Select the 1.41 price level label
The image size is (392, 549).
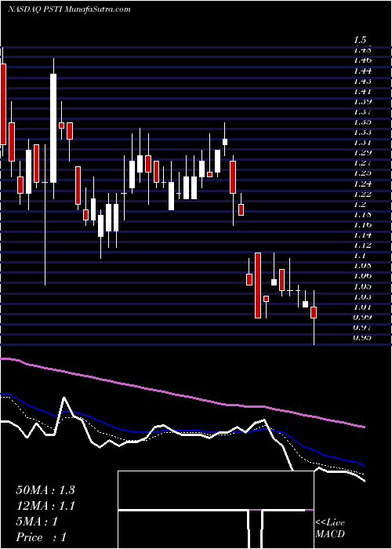coord(363,92)
